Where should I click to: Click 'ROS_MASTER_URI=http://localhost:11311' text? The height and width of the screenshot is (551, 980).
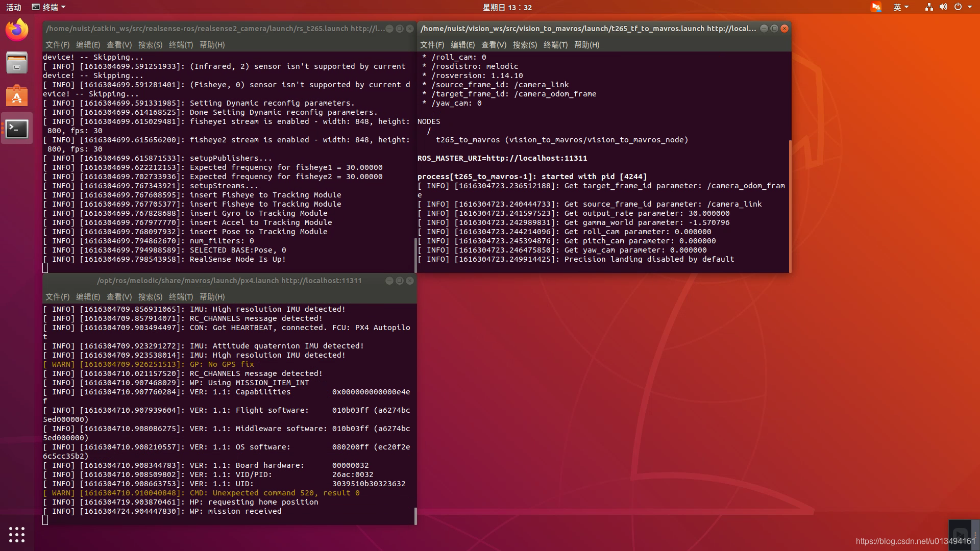(x=502, y=158)
